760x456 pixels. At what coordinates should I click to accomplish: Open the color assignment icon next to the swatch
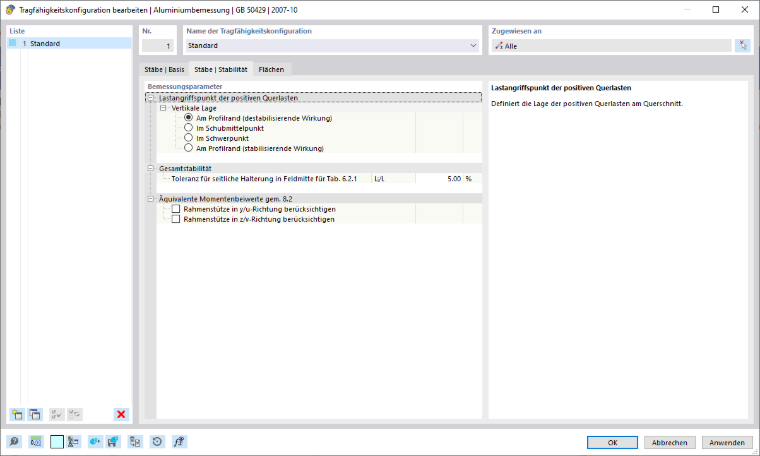coord(73,441)
